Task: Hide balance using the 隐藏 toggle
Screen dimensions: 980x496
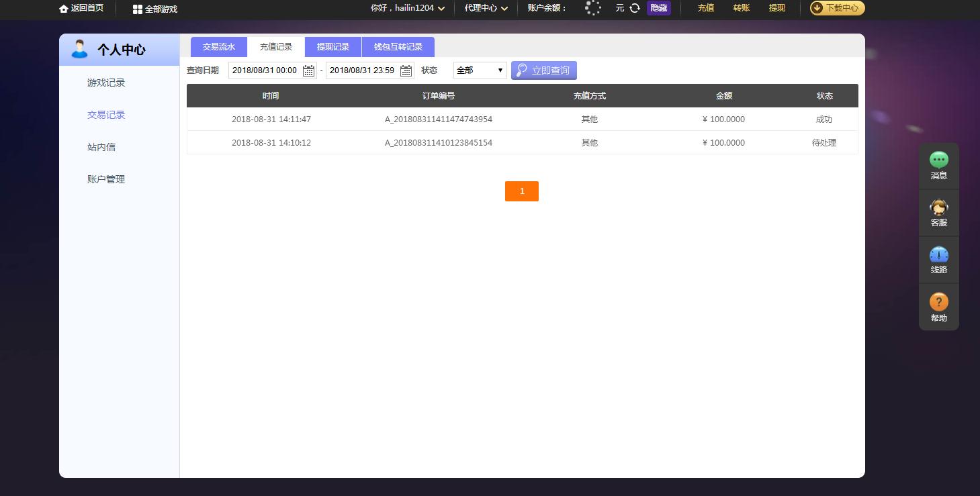Action: [x=658, y=8]
